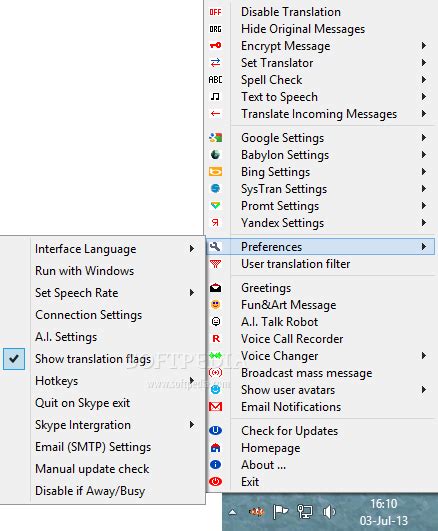Uncheck Show translation flags checkmark

pyautogui.click(x=14, y=359)
